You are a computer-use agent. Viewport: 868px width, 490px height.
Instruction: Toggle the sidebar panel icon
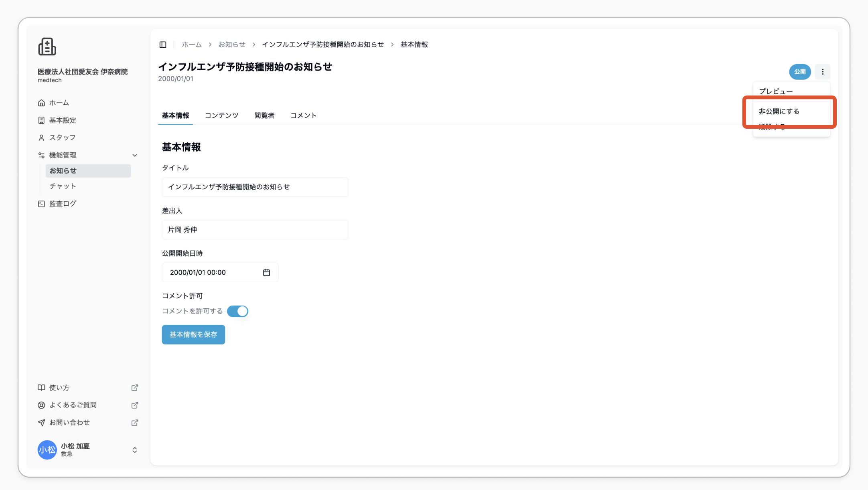click(163, 45)
